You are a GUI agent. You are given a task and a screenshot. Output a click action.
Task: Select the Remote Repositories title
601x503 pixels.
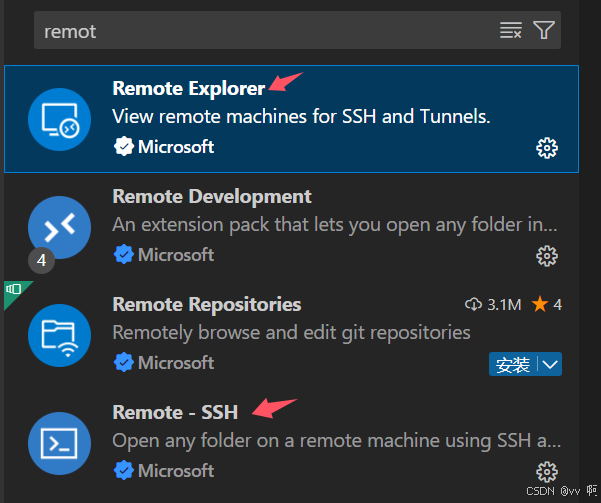(x=207, y=305)
